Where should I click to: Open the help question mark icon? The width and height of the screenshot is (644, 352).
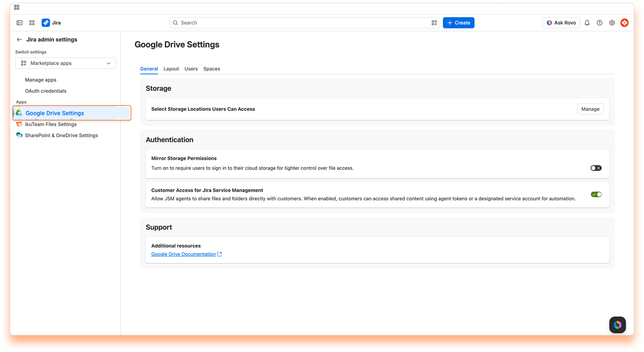click(599, 23)
